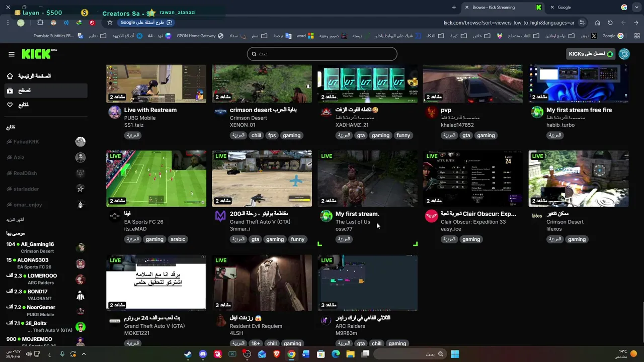
Task: Open Live with Restream stream title
Action: click(150, 110)
